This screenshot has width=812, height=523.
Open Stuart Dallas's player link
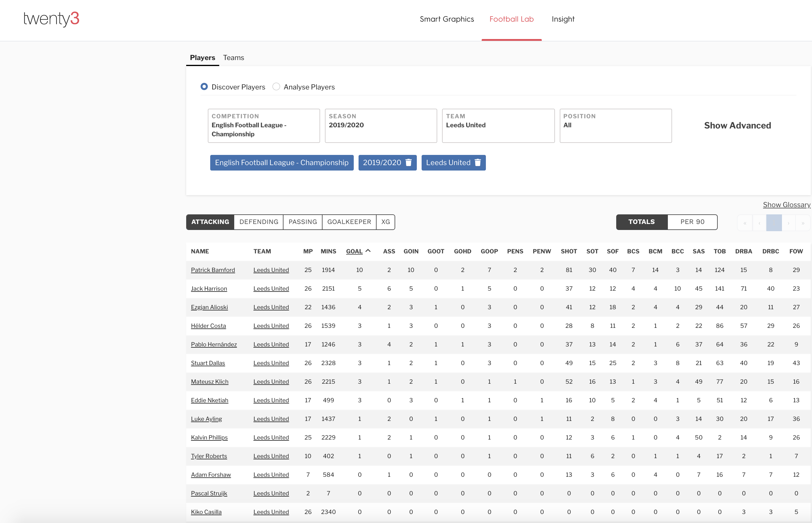coord(208,363)
